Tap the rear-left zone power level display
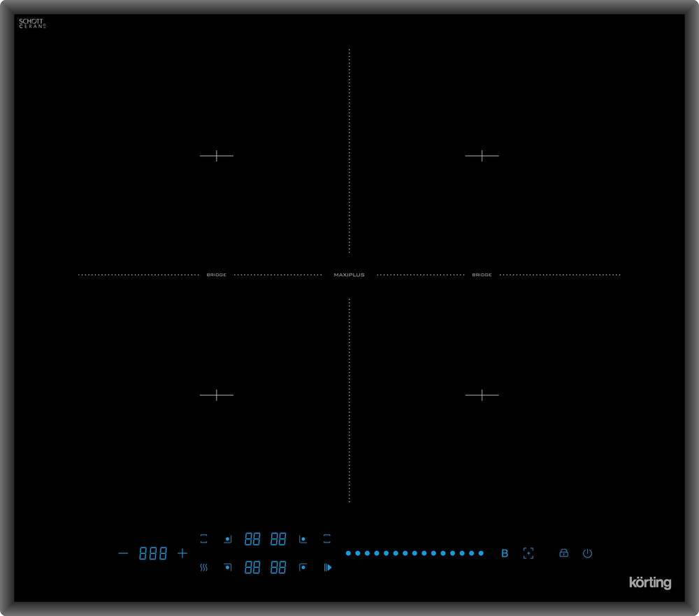The height and width of the screenshot is (616, 699). point(252,539)
